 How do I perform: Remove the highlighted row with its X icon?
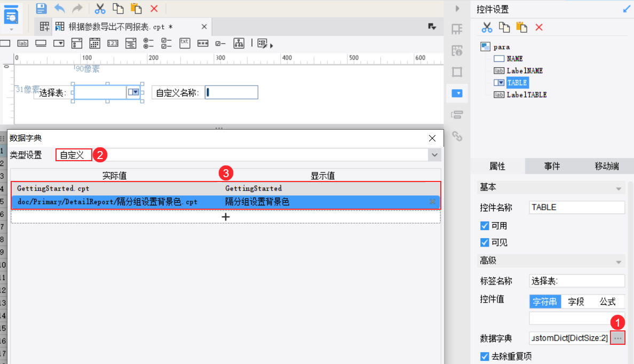click(433, 201)
